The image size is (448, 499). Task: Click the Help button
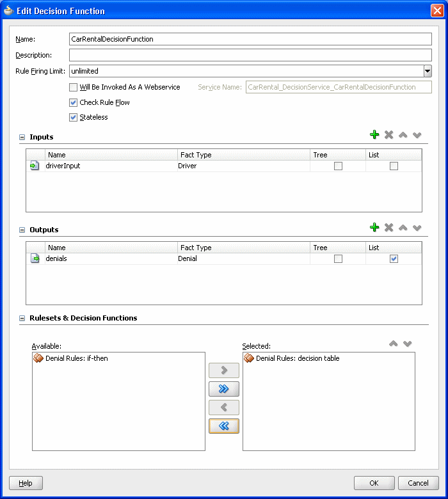click(26, 483)
